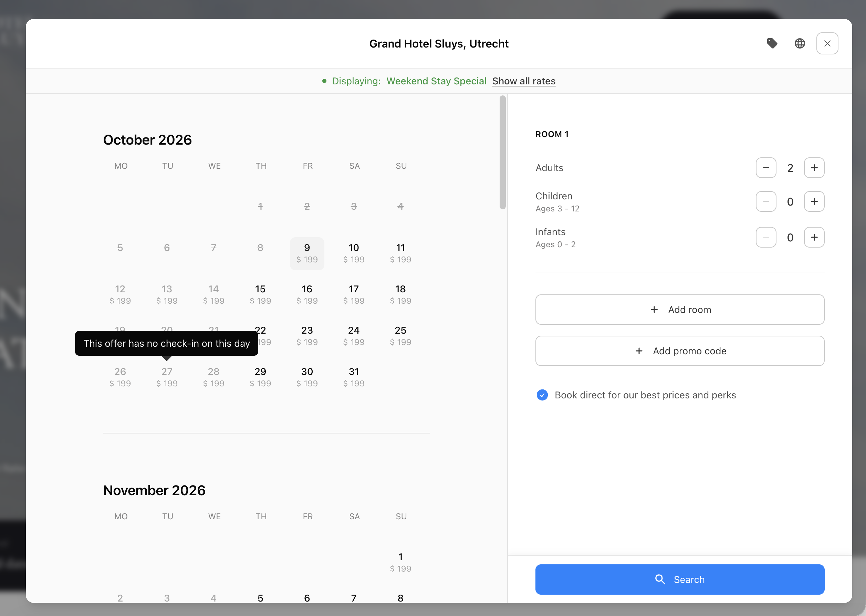
Task: Select November 7 in the calendar
Action: 354,598
